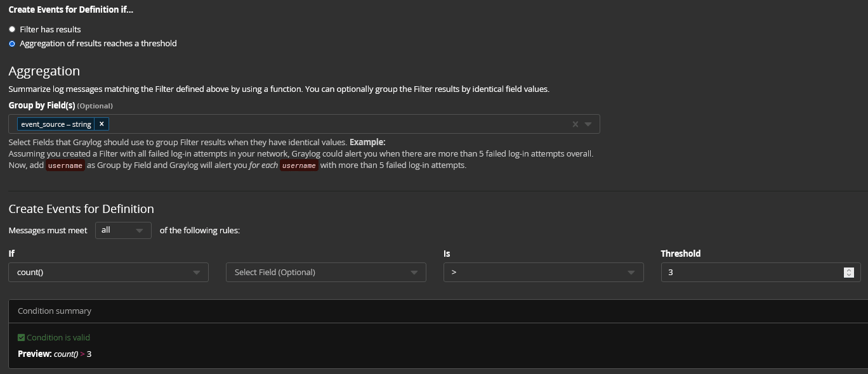Click the green Condition is valid checkmark
Image resolution: width=868 pixels, height=374 pixels.
pos(21,338)
